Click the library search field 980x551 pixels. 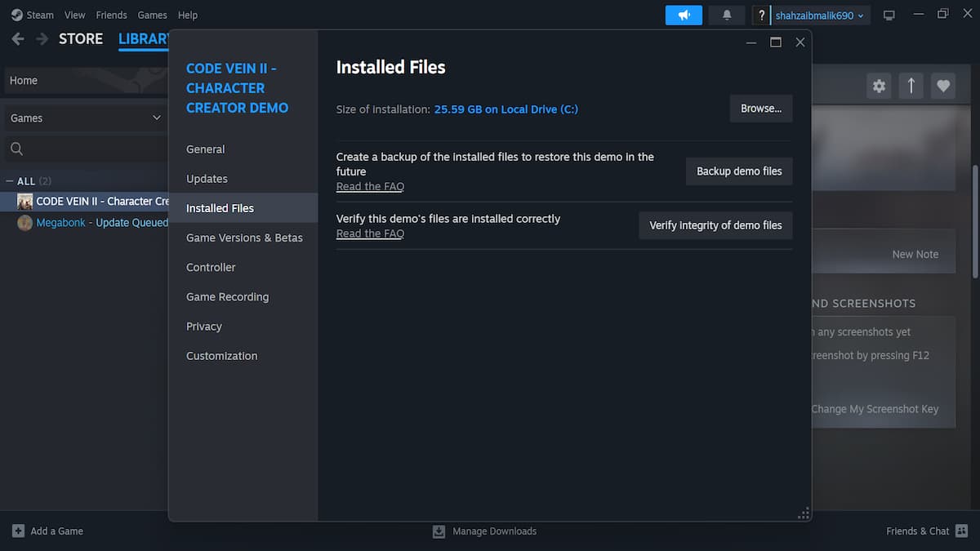pyautogui.click(x=82, y=149)
